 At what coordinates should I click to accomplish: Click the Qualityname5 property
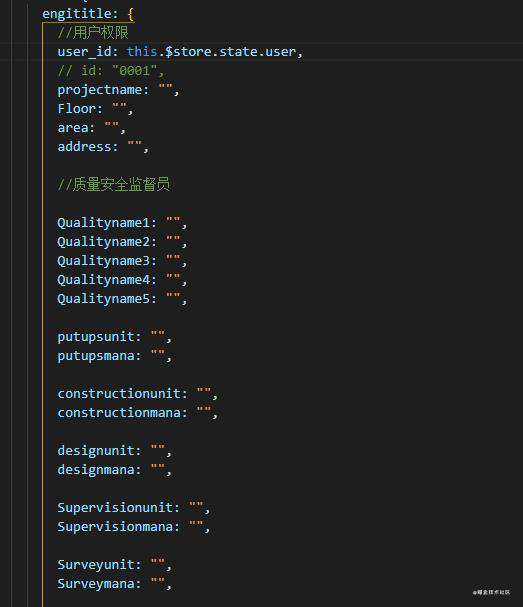tap(103, 299)
